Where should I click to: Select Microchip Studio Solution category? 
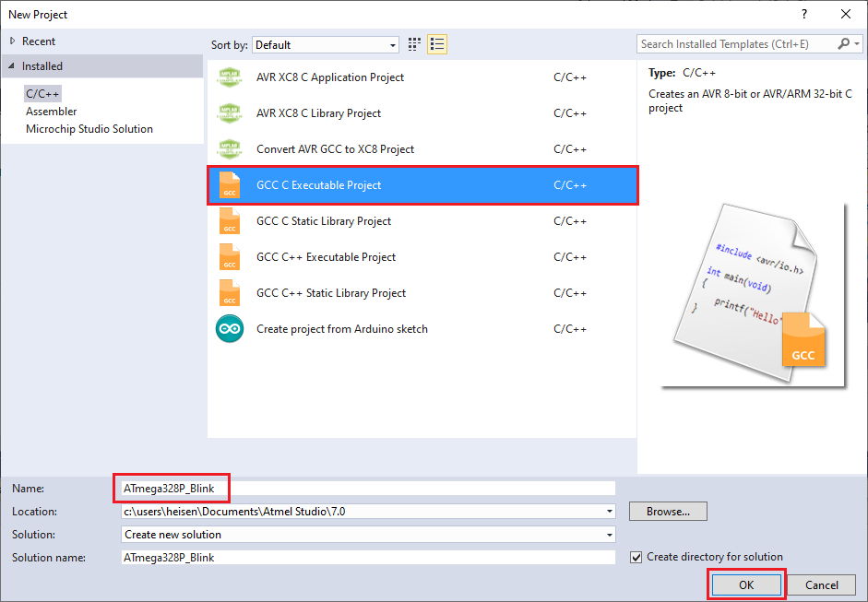coord(89,129)
